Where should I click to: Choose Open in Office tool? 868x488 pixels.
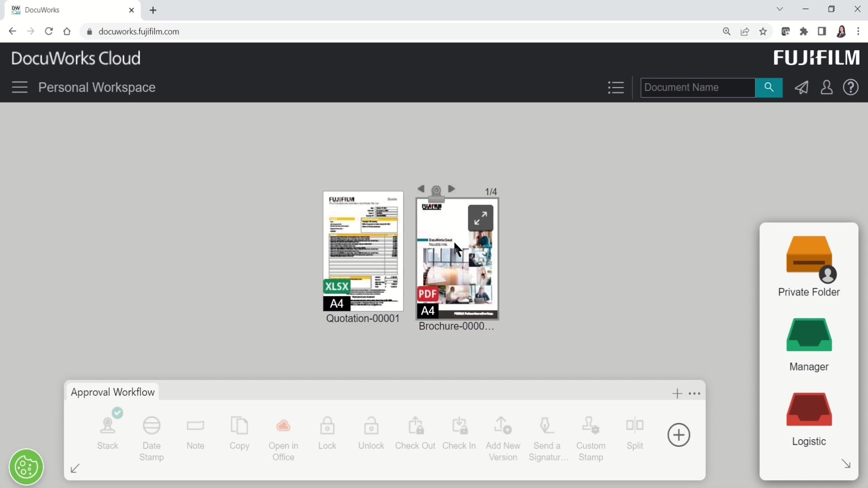tap(283, 439)
